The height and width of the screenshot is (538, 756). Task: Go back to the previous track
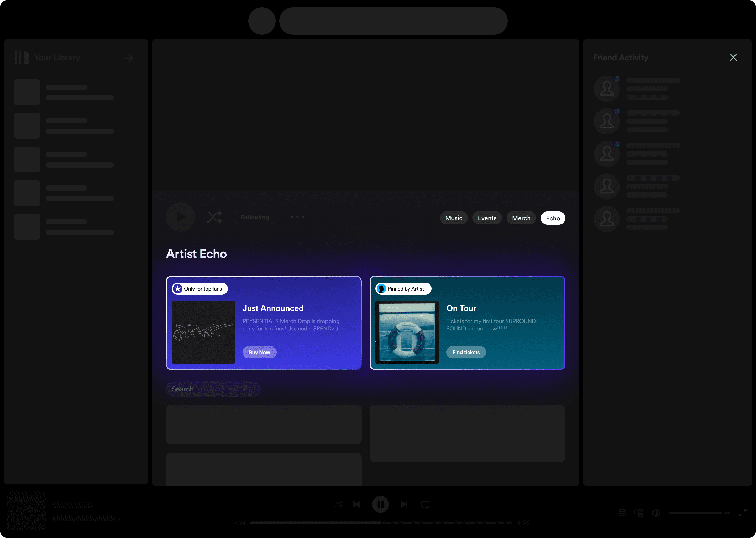(356, 504)
